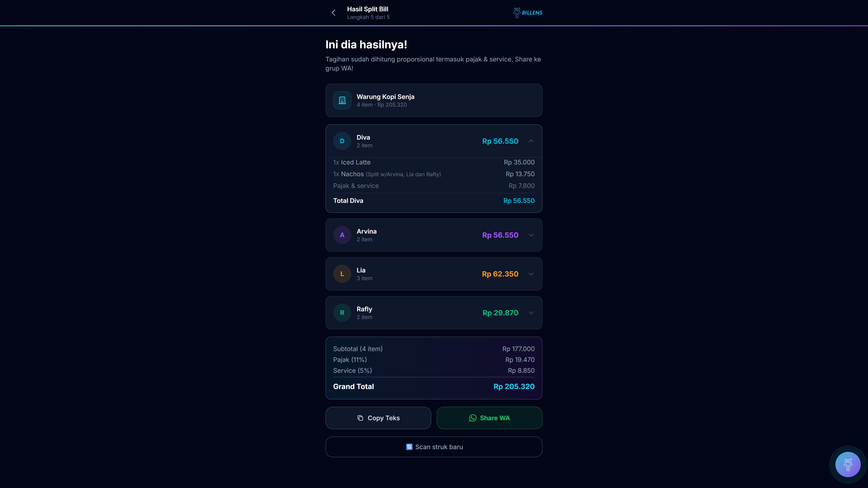Go back using the header arrow
Image resolution: width=868 pixels, height=488 pixels.
(x=333, y=13)
